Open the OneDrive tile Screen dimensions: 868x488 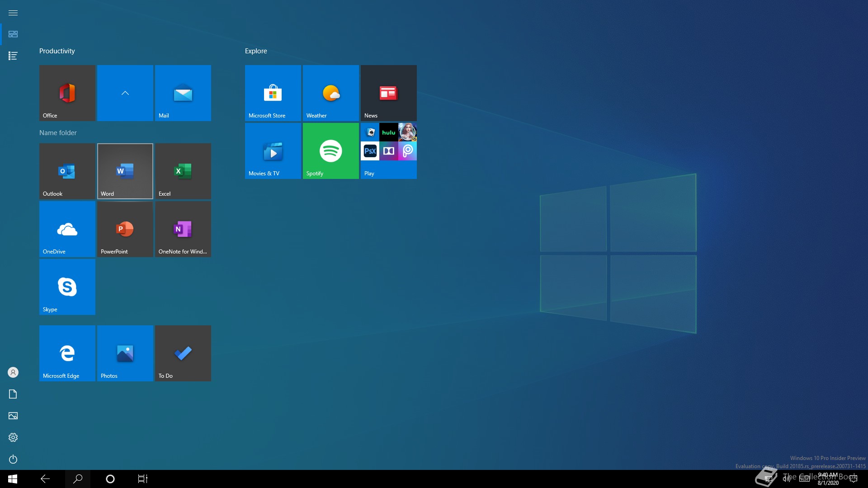pos(67,229)
